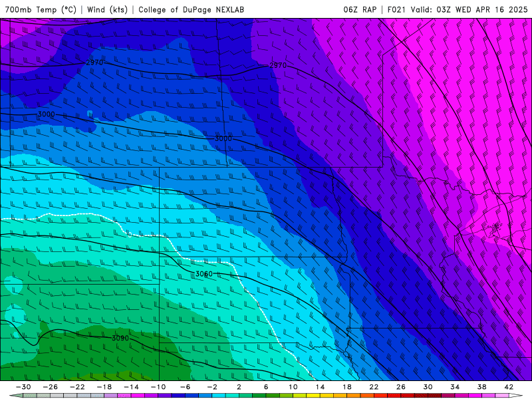Click the "-26" color scale value
The width and height of the screenshot is (532, 399).
[x=51, y=387]
